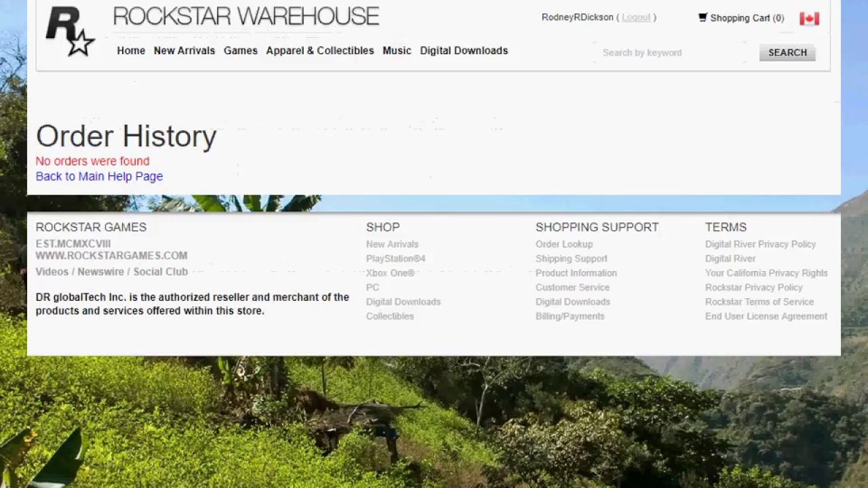Open Digital Downloads in the top navigation
The height and width of the screenshot is (488, 868).
[x=464, y=51]
